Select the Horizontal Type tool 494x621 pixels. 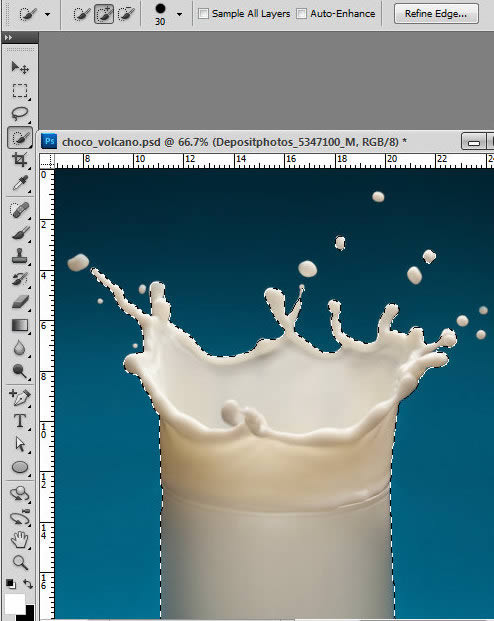[x=20, y=421]
